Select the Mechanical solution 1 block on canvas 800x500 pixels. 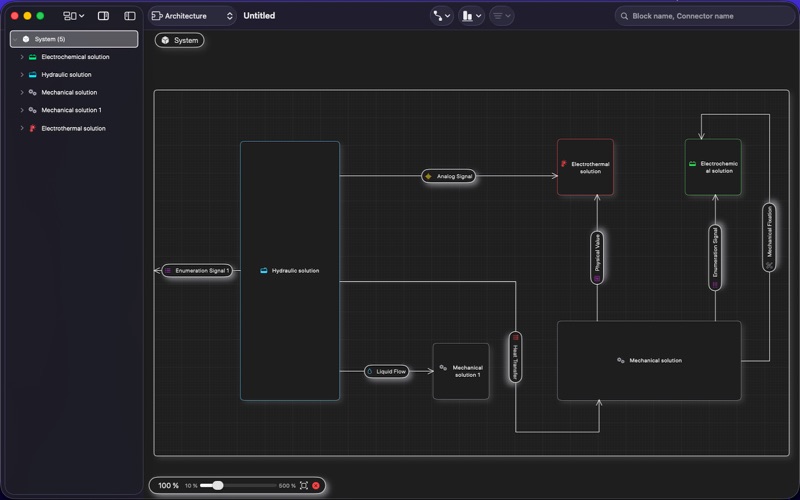[461, 371]
